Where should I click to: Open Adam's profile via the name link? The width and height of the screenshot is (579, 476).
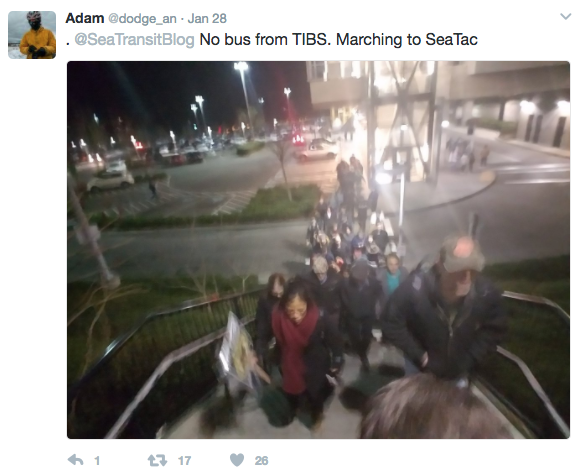click(x=85, y=18)
